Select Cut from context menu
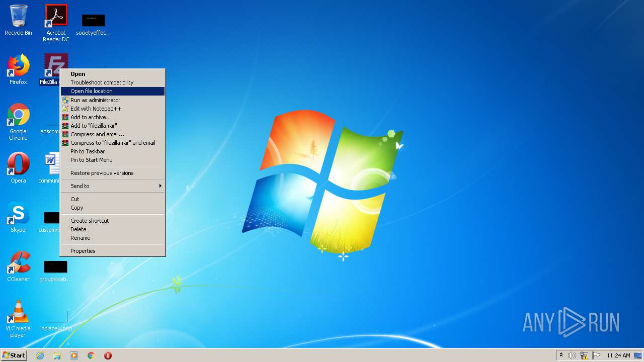 coord(113,199)
